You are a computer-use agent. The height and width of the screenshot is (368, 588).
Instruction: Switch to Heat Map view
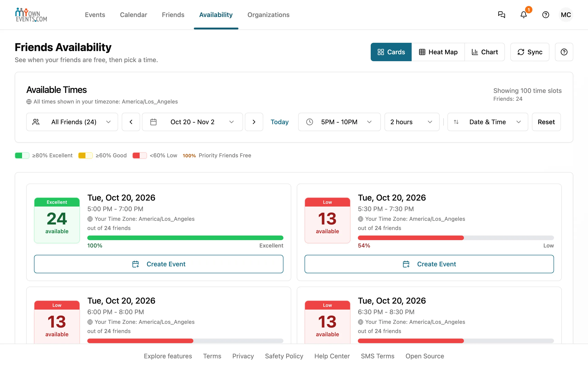point(438,52)
